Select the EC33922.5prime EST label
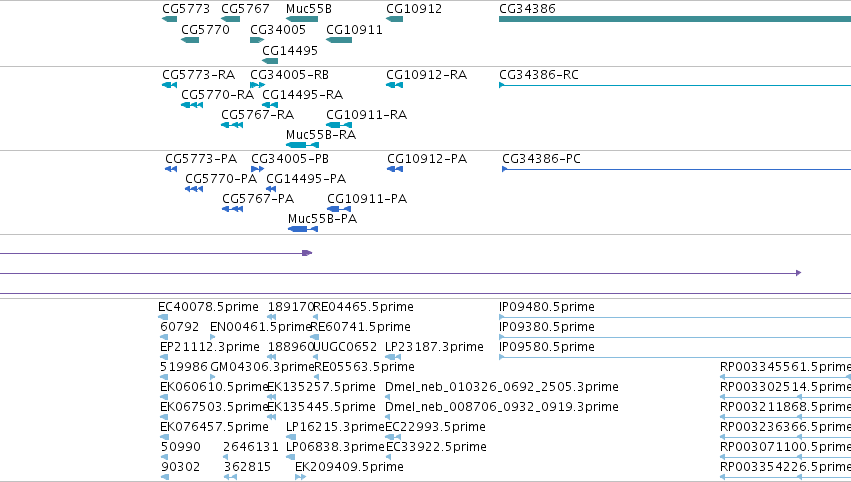 436,447
